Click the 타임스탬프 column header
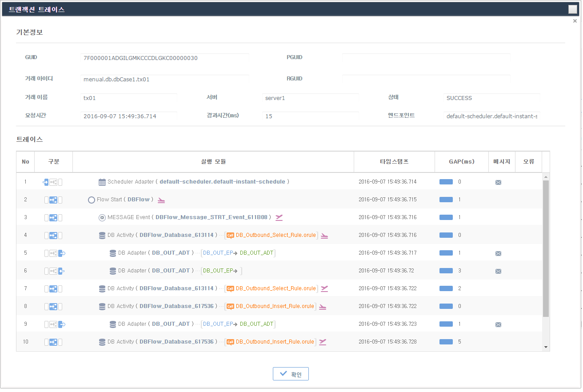Image resolution: width=583 pixels, height=392 pixels. [x=394, y=162]
